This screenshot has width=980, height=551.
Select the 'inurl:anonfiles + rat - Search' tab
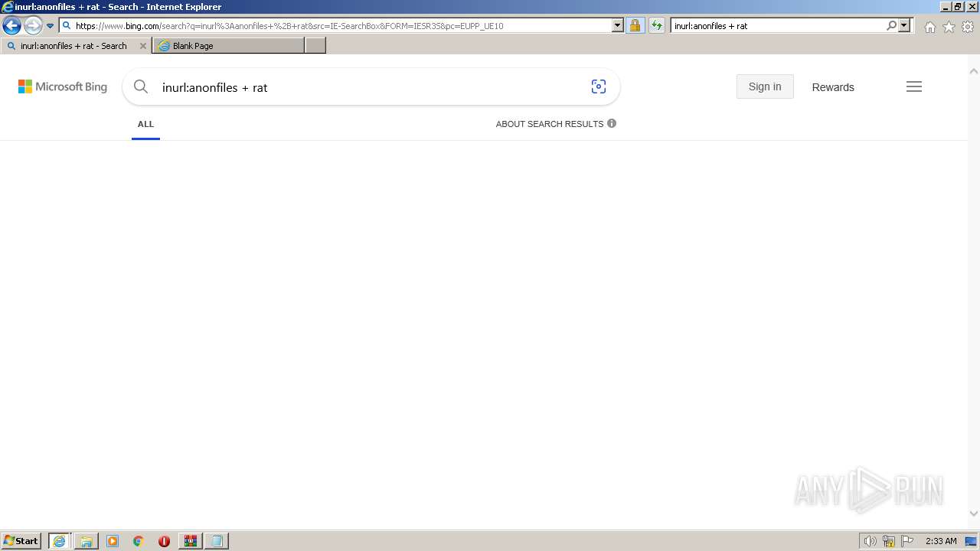click(x=73, y=46)
